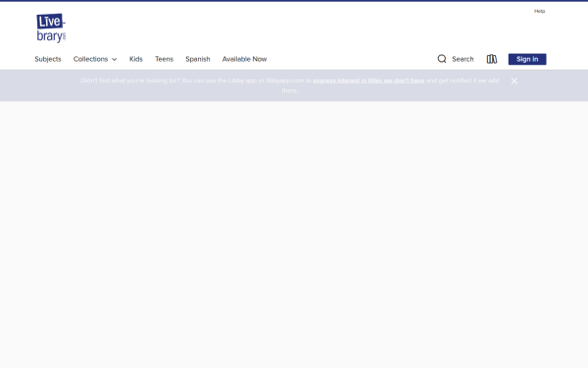
Task: Open the bookshelf loans icon
Action: click(492, 59)
